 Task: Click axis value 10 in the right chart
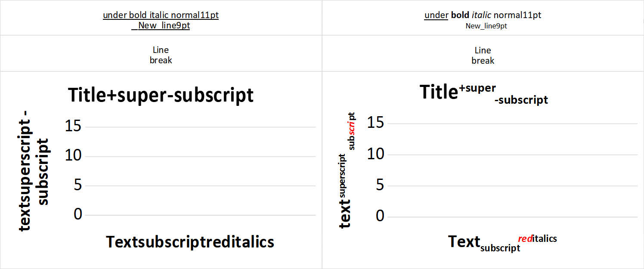(376, 154)
